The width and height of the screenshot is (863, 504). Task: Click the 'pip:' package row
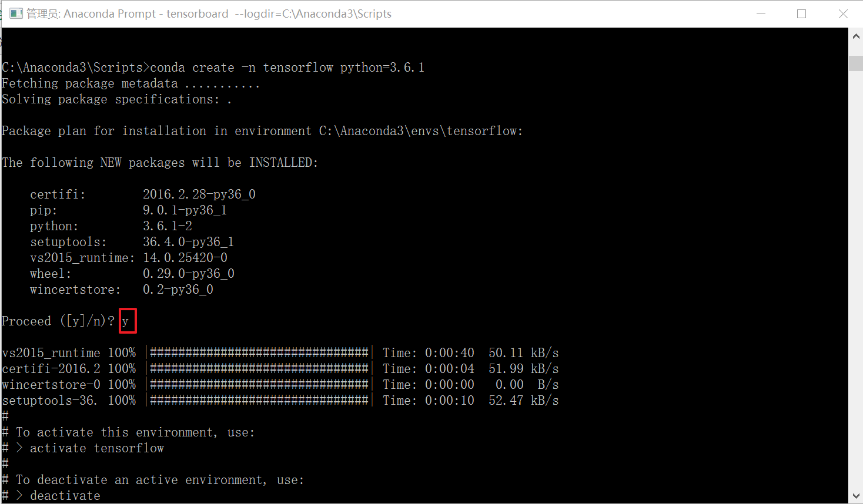128,210
